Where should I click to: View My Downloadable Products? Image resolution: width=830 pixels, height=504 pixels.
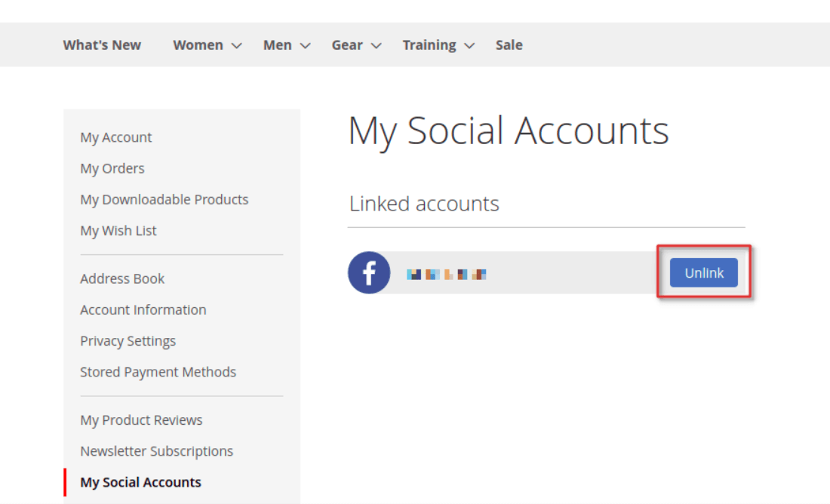click(164, 199)
